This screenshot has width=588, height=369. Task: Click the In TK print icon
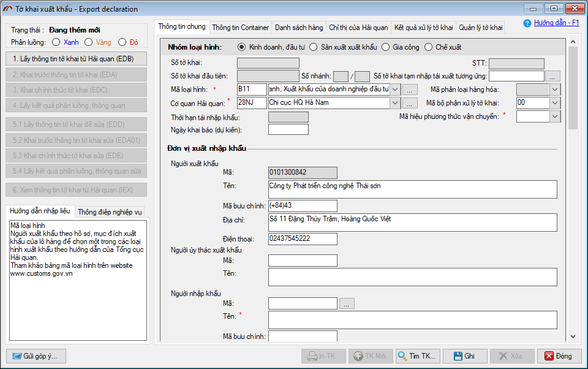[315, 356]
